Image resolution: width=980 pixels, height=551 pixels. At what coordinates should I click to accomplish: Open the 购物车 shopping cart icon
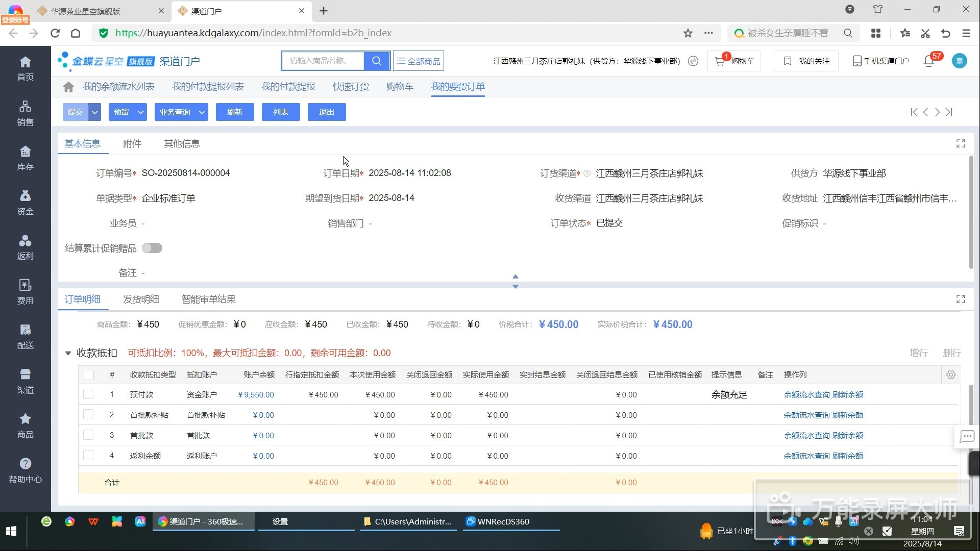[x=734, y=61]
